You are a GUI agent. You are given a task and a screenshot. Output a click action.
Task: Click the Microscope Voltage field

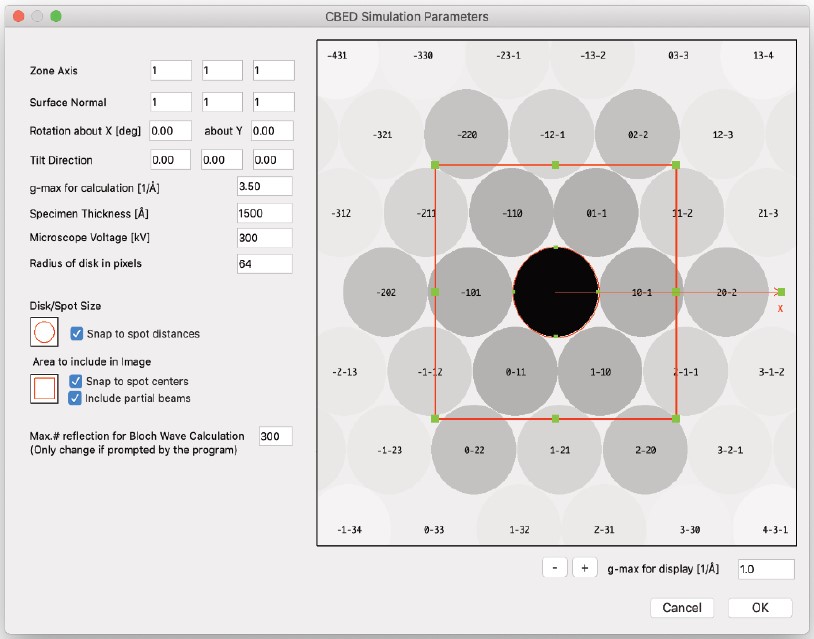264,237
